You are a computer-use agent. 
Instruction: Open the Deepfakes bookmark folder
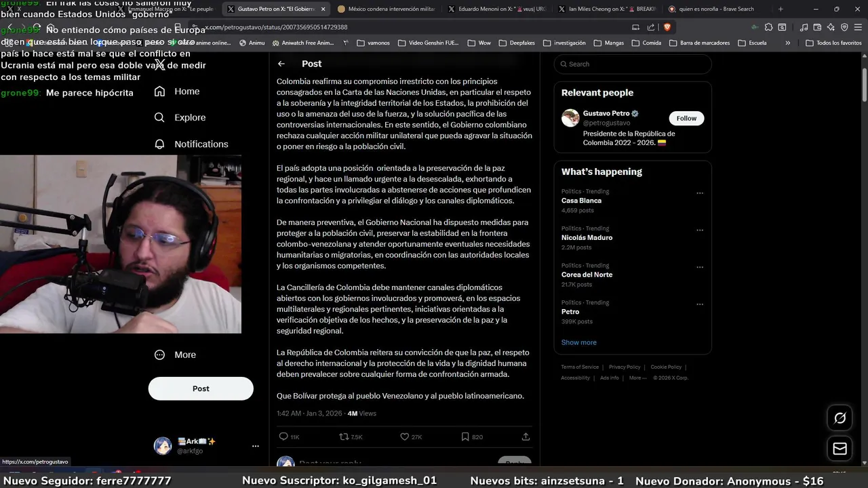pyautogui.click(x=516, y=43)
